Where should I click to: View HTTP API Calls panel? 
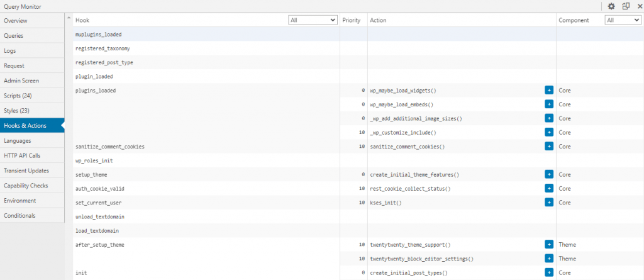pos(32,156)
